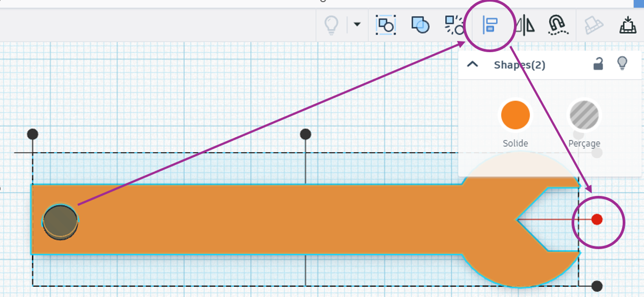
Task: Click the Ungroup icon with scattered shapes
Action: click(x=454, y=24)
